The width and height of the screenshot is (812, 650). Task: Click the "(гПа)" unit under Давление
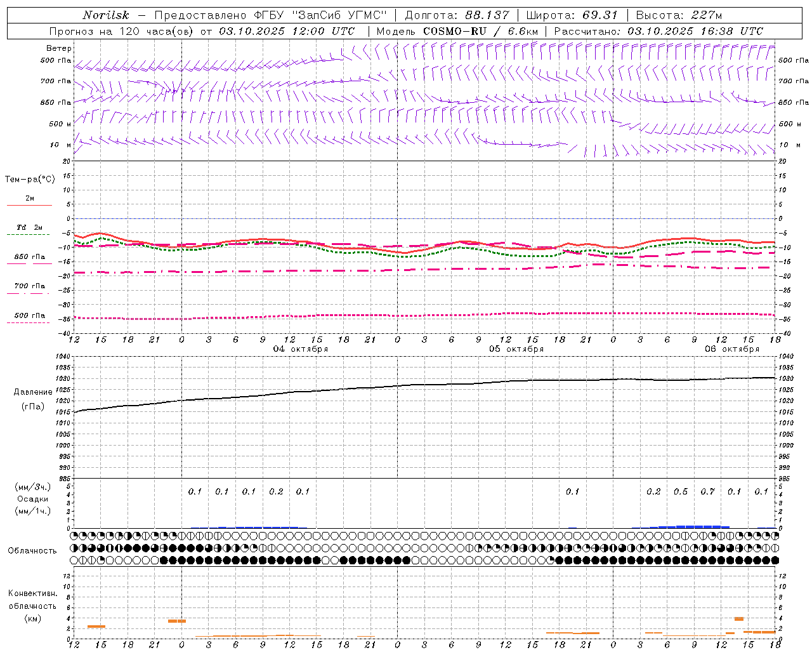[33, 407]
